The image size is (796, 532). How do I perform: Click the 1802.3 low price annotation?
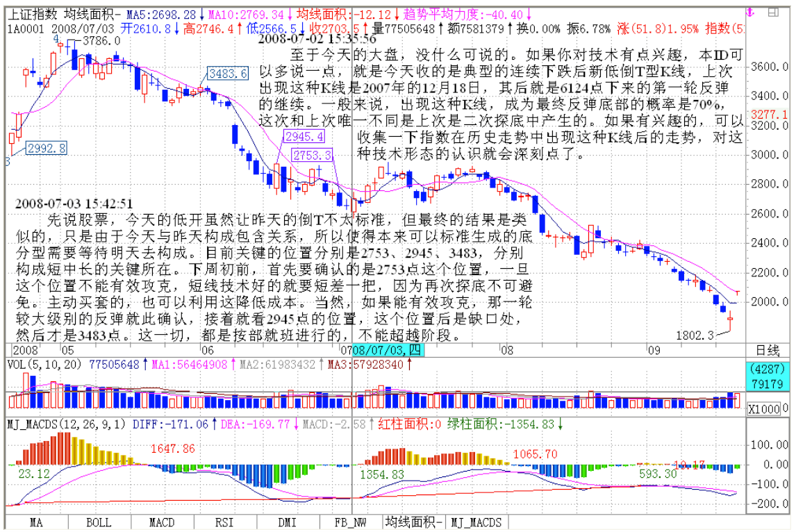pos(695,335)
